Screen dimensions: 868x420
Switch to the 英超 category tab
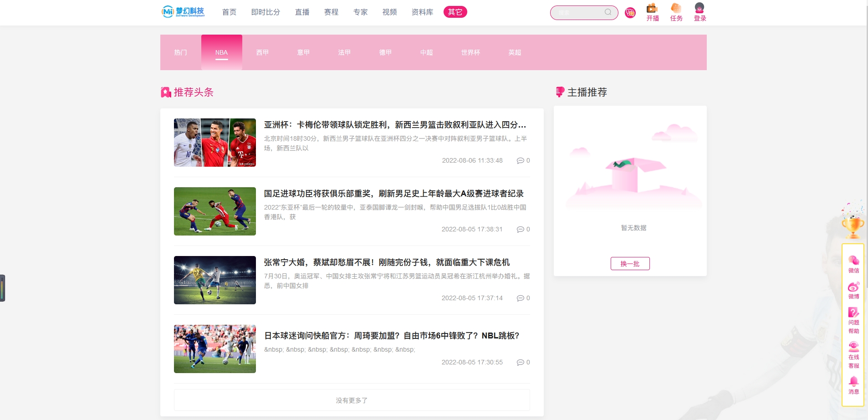[515, 52]
